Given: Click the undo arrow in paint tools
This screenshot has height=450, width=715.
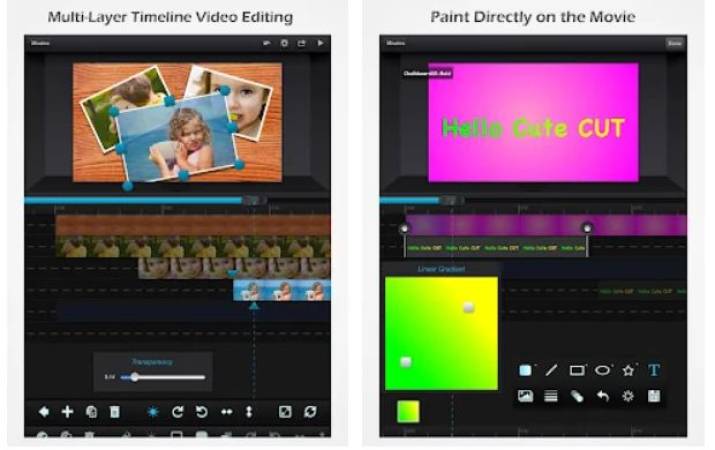Looking at the screenshot, I should (x=603, y=396).
